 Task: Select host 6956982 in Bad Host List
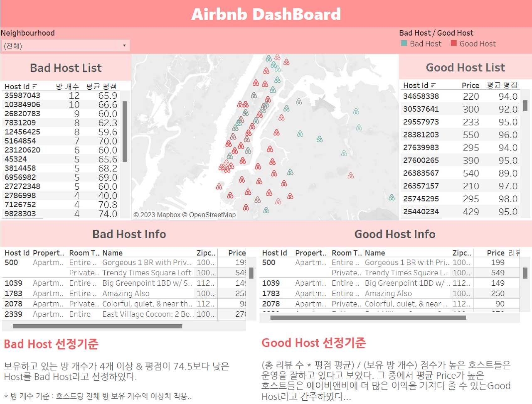pos(20,178)
